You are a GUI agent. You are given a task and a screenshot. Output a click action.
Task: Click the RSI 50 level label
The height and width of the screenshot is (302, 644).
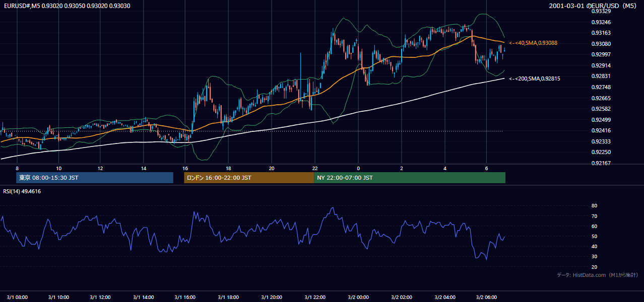point(594,236)
